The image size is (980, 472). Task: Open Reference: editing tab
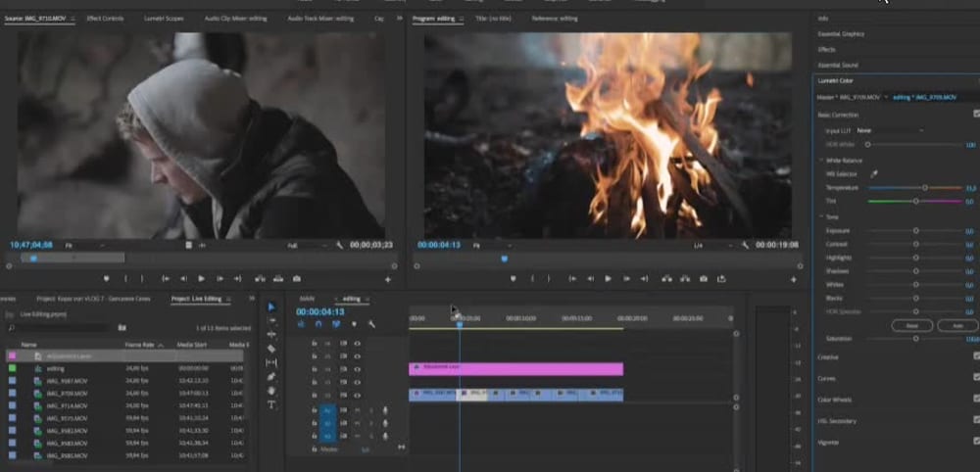(555, 19)
